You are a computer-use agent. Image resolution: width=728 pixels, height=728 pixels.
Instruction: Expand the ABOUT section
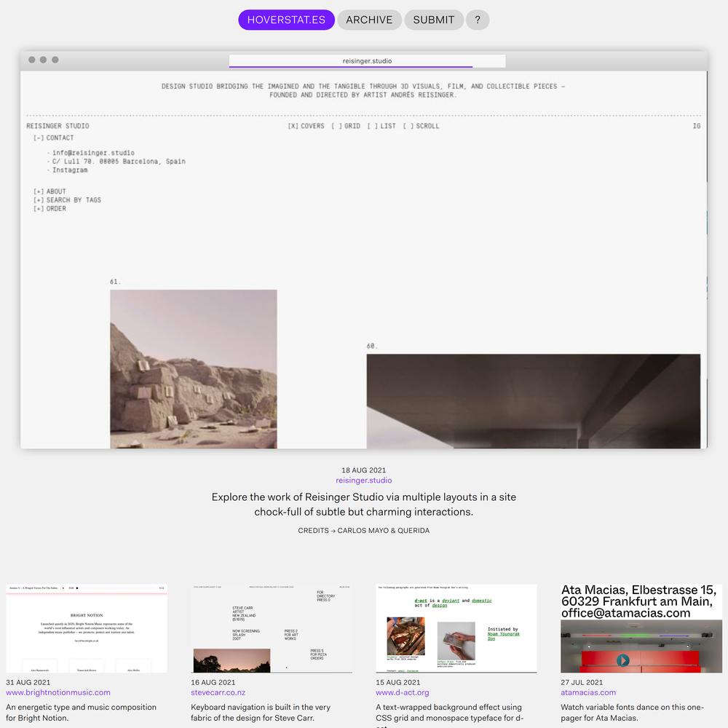(x=50, y=191)
